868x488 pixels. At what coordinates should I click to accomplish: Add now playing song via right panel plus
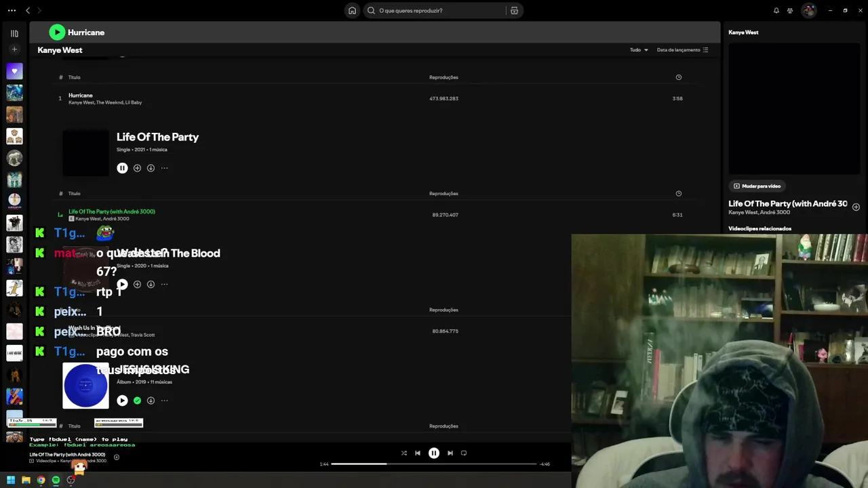pos(856,207)
